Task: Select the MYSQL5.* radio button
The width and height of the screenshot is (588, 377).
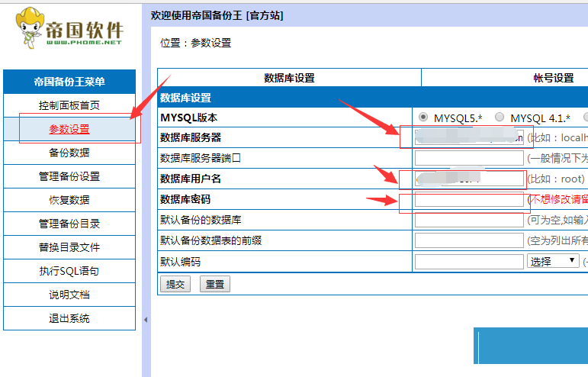Action: click(423, 118)
